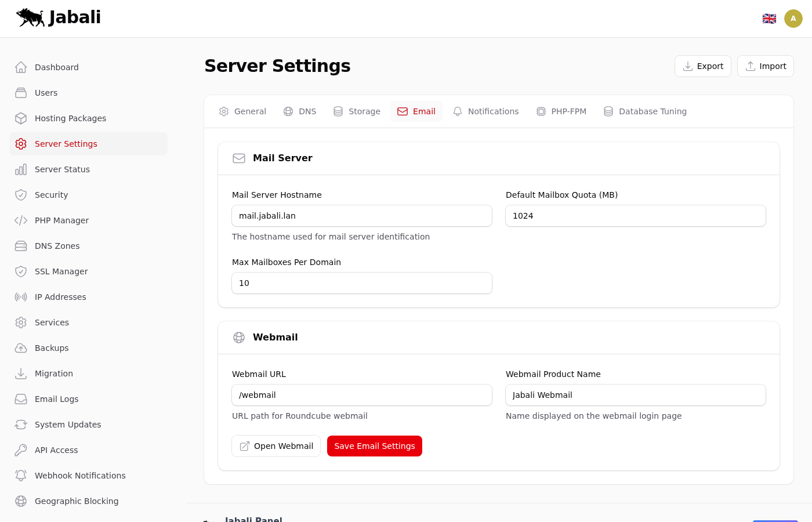Click the API Access key icon
Viewport: 812px width, 522px height.
click(21, 450)
